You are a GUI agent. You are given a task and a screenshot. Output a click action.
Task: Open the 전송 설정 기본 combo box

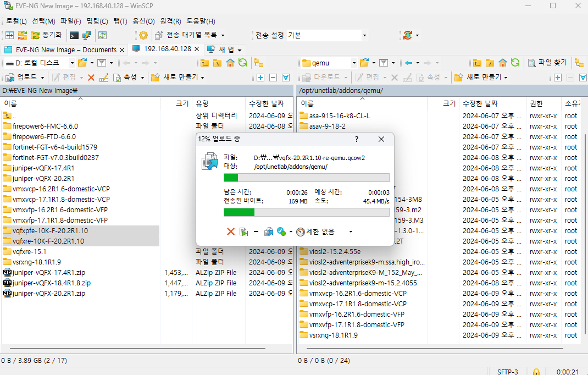pyautogui.click(x=327, y=35)
